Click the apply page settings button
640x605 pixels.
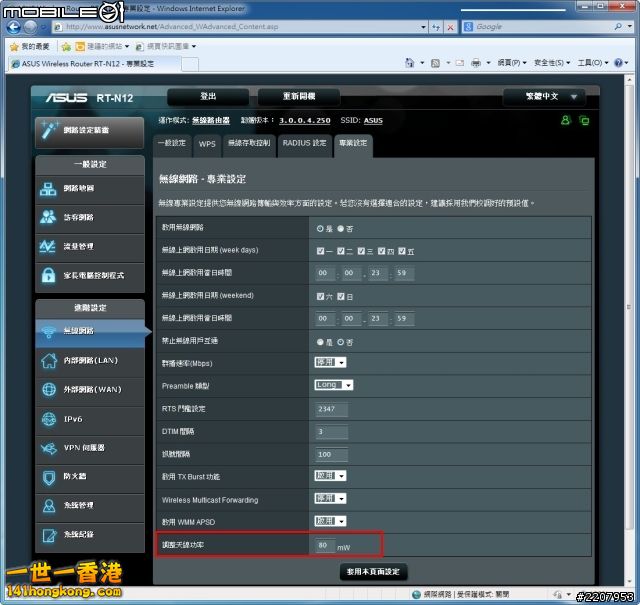click(372, 572)
